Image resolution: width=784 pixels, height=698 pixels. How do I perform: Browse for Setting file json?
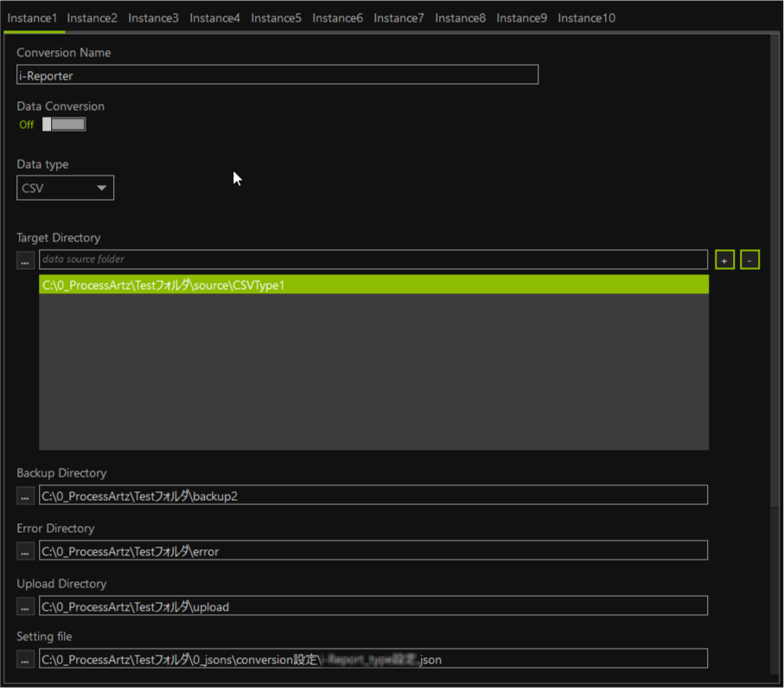(26, 659)
